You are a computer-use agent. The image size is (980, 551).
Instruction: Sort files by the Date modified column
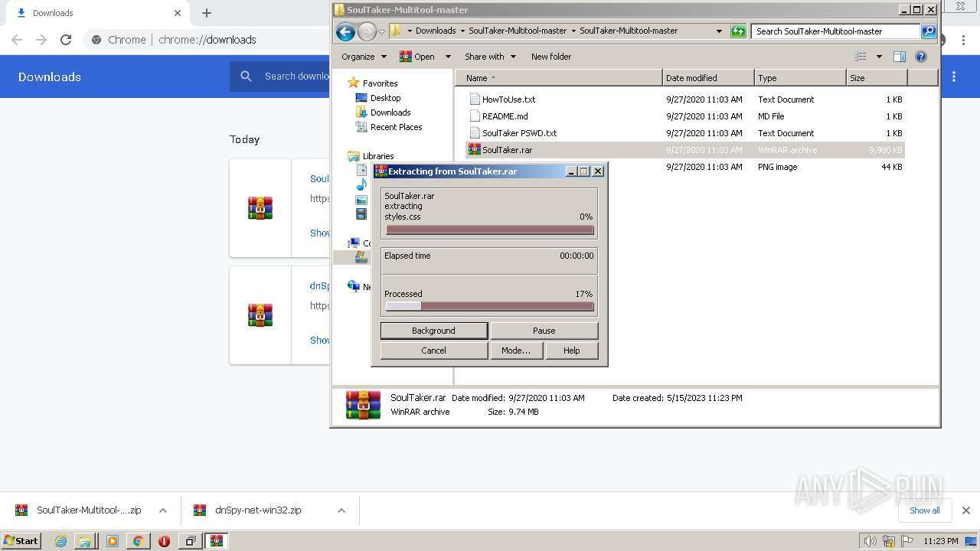pyautogui.click(x=708, y=78)
